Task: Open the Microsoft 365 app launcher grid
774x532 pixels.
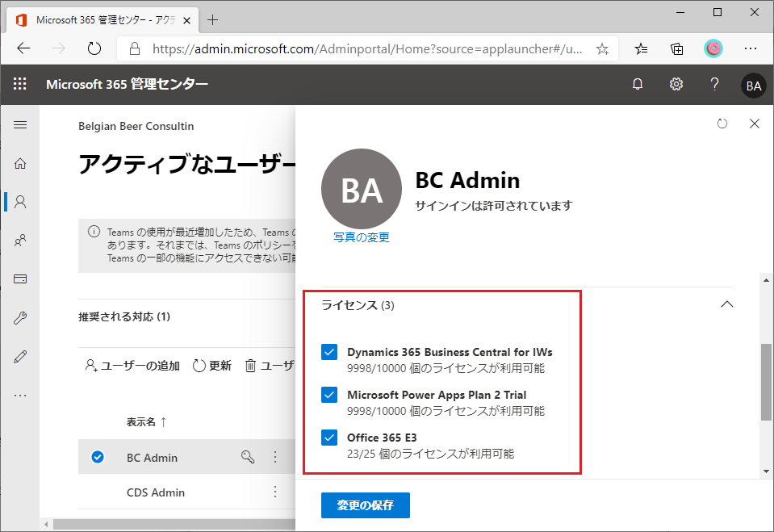Action: tap(19, 84)
